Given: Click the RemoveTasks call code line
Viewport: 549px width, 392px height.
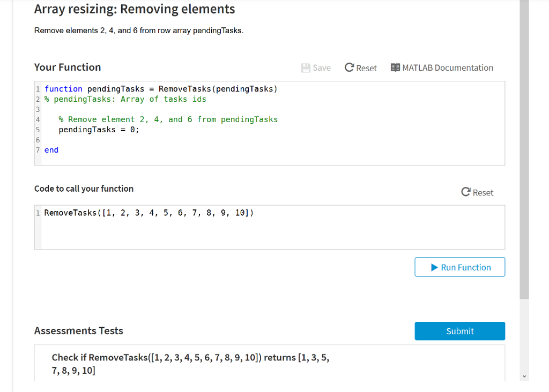Looking at the screenshot, I should pos(149,213).
